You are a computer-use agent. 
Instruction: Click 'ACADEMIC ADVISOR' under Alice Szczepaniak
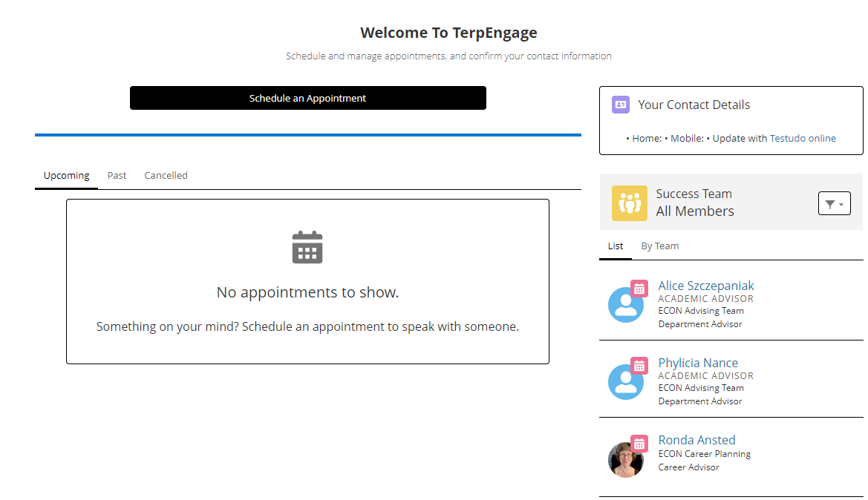(706, 299)
